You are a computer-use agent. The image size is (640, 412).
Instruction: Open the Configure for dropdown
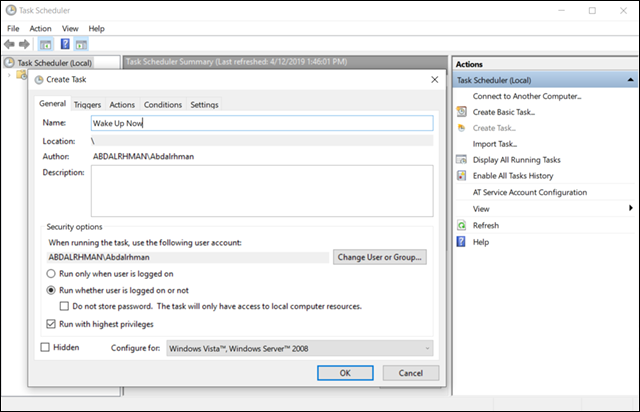[300, 348]
